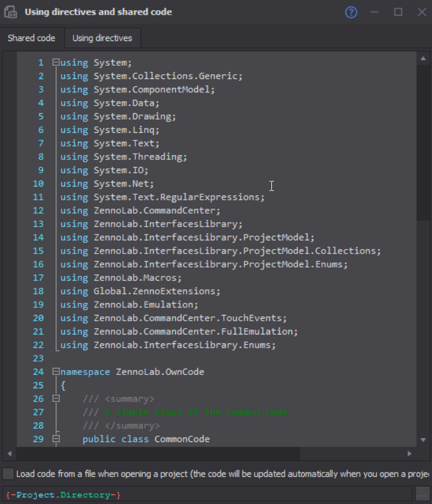Collapse the namespace ZennoLab.OwnCode block
432x504 pixels.
pos(56,372)
